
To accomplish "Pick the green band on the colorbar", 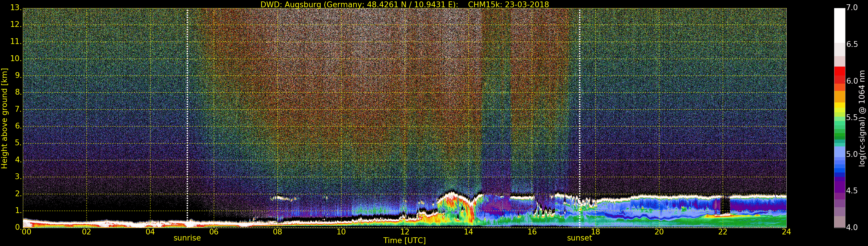I will [839, 133].
